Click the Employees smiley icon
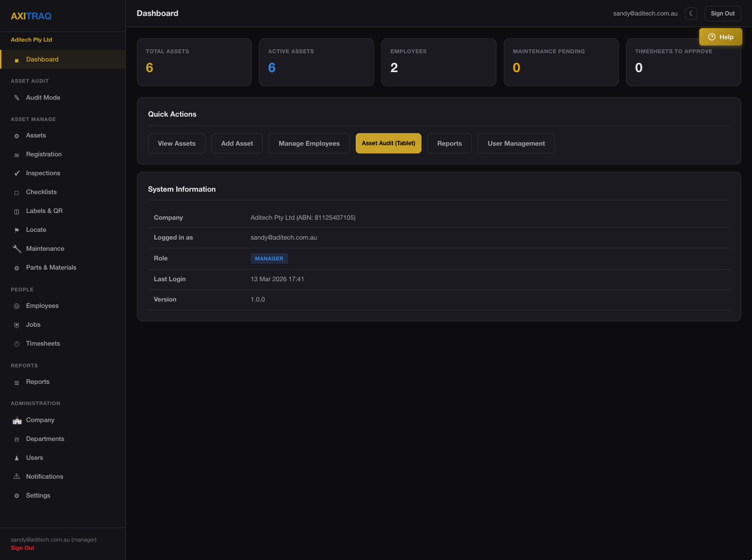 16,306
